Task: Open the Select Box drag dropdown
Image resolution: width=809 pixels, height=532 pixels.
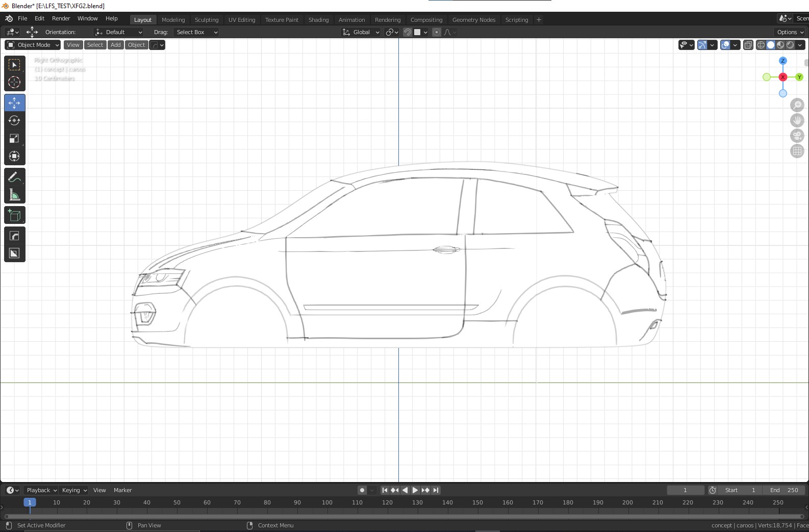Action: (x=196, y=32)
